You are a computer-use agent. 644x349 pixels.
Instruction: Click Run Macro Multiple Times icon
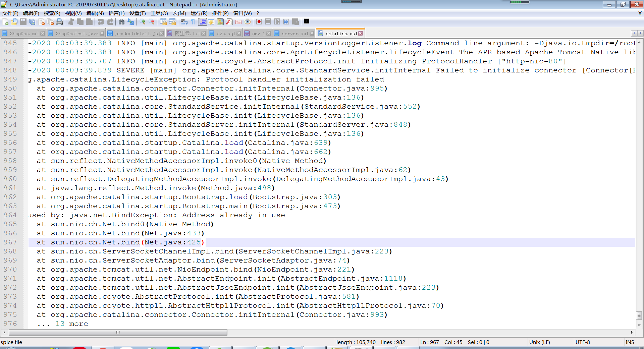[x=286, y=22]
